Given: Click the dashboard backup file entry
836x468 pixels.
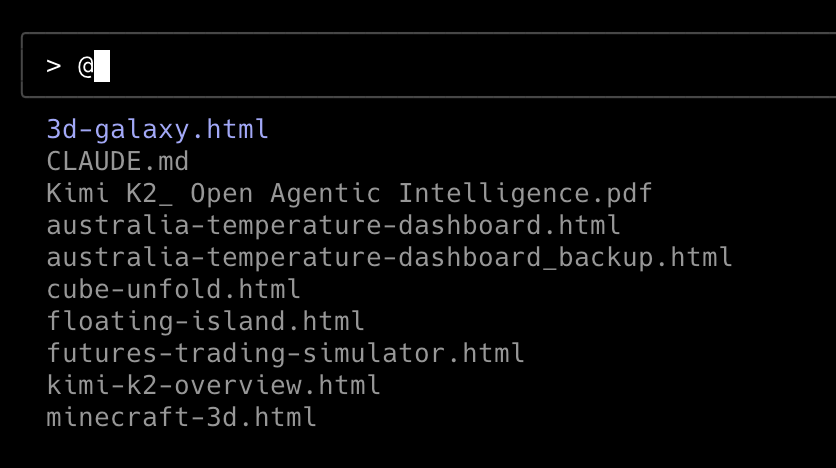Looking at the screenshot, I should (x=389, y=257).
